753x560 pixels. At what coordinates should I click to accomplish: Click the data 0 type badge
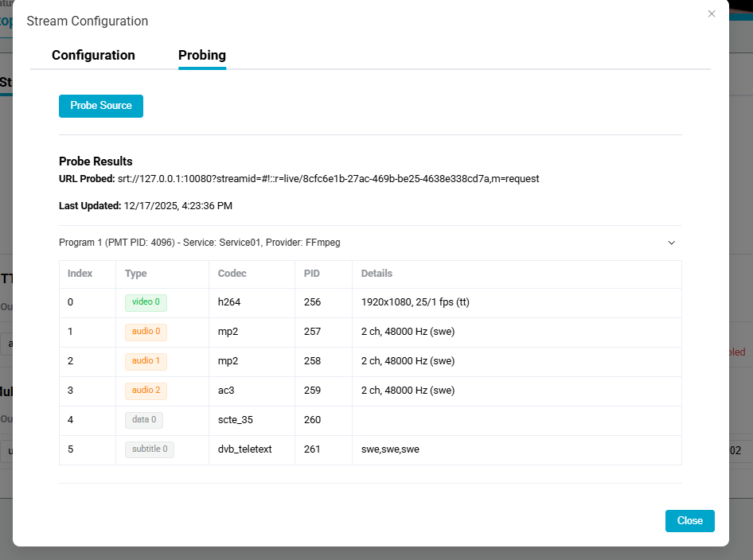click(x=143, y=420)
